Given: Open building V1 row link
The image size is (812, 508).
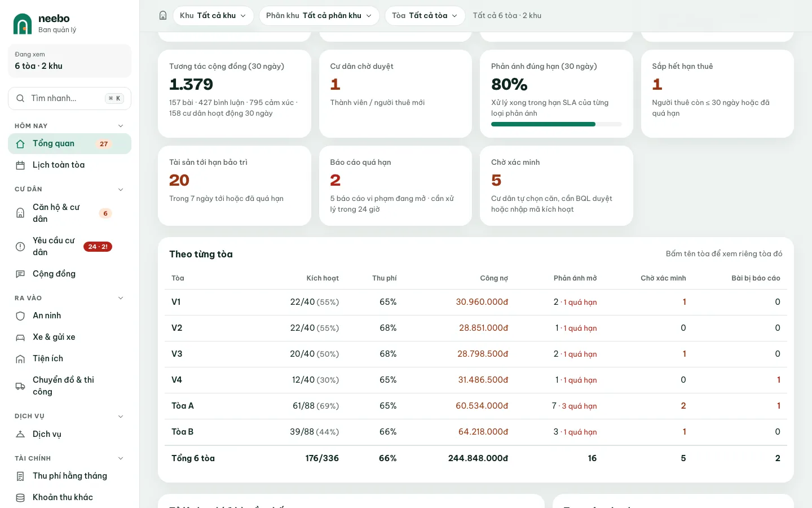Looking at the screenshot, I should [176, 302].
